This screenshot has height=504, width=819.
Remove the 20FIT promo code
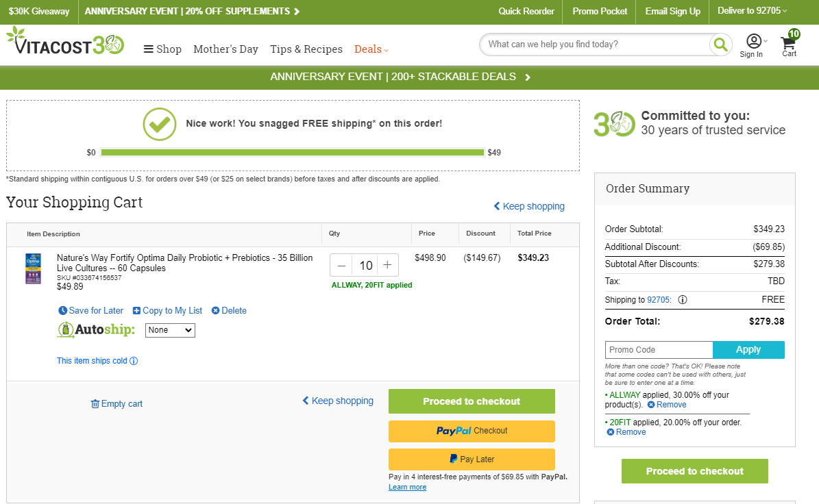point(626,432)
